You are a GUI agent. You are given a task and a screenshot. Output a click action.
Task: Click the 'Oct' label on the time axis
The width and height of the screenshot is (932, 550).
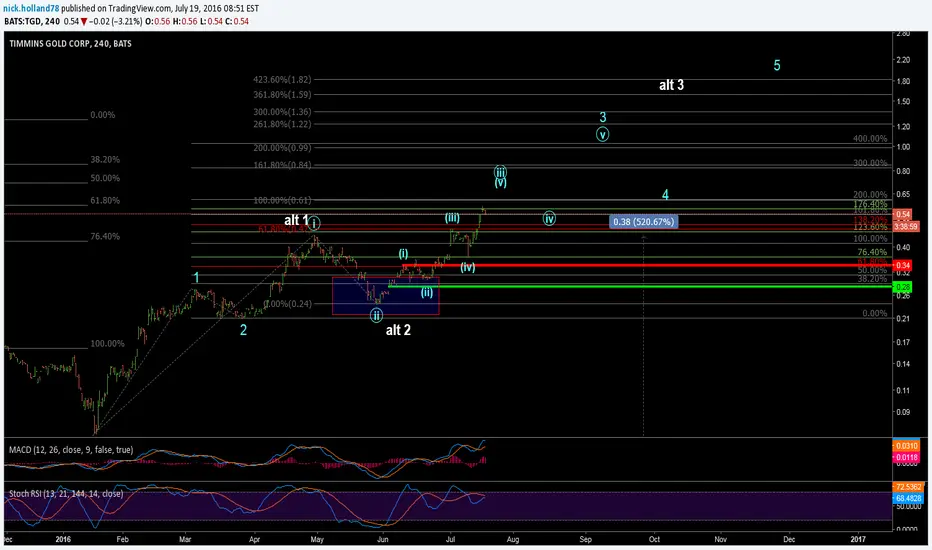click(x=654, y=539)
